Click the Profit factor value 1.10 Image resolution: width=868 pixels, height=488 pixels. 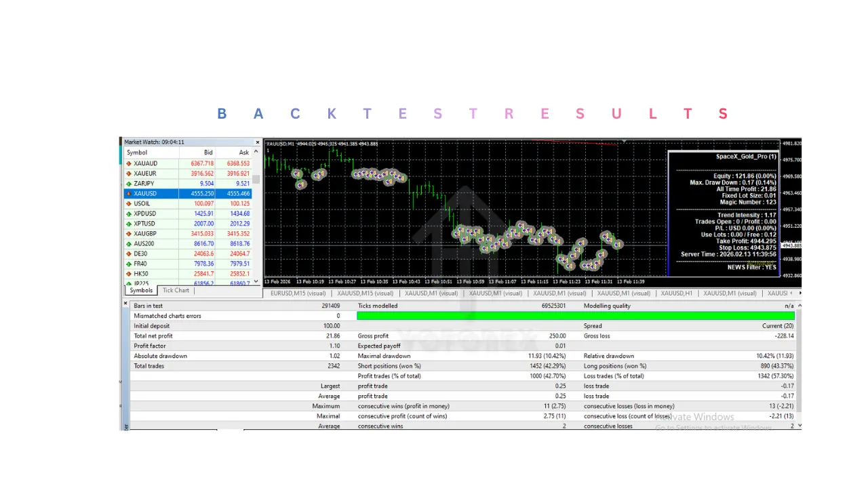coord(335,346)
